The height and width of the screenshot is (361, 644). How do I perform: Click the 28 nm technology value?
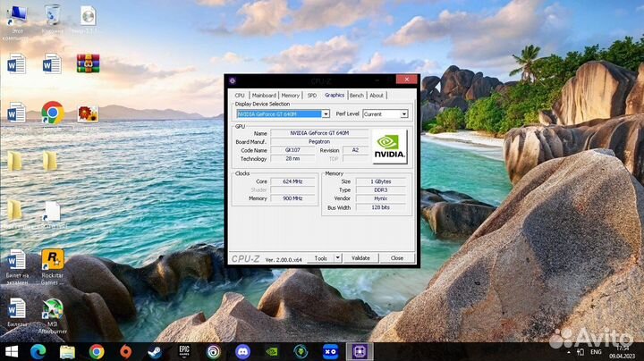pos(292,159)
